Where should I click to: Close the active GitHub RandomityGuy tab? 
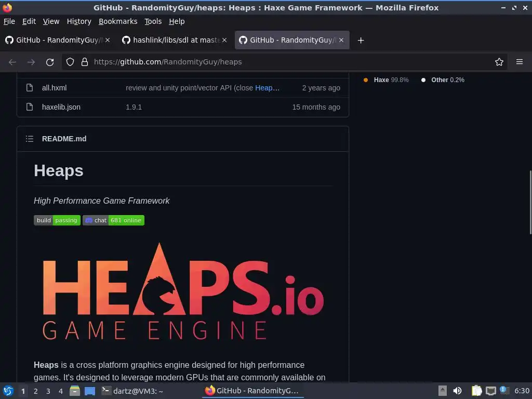pyautogui.click(x=341, y=40)
